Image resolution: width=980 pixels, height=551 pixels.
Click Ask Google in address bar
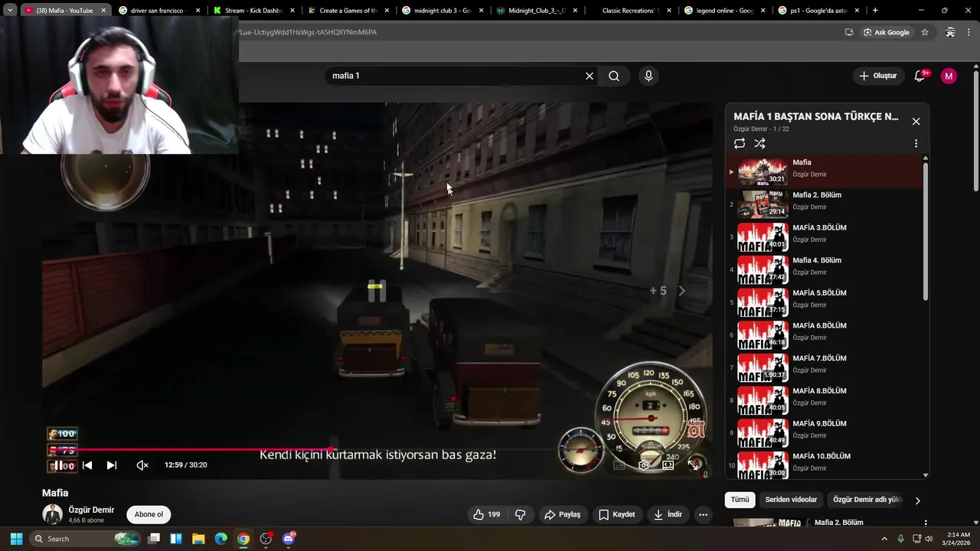[x=887, y=32]
